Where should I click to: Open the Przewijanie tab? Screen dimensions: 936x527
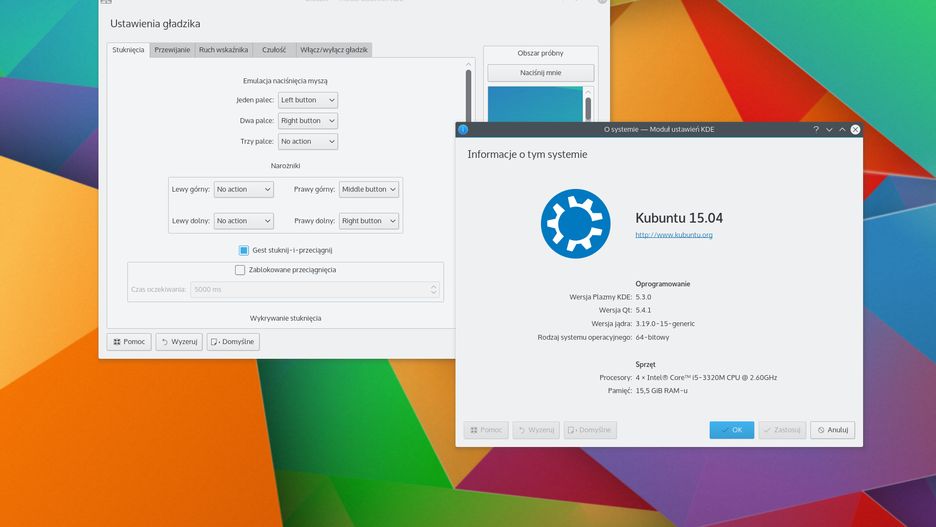tap(172, 50)
